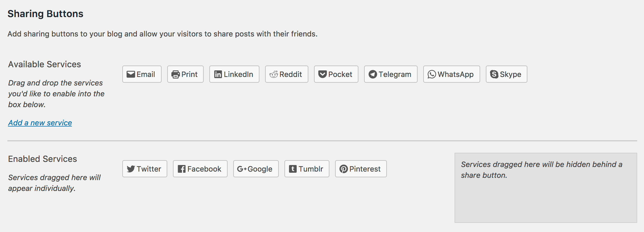
Task: Click the Tumblr icon in Enabled Services
Action: [x=293, y=168]
